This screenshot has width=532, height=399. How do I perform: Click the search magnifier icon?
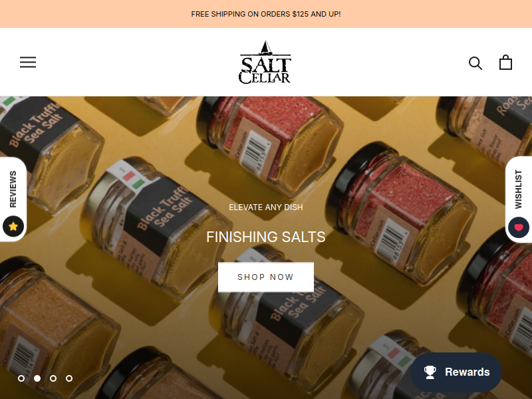(475, 63)
